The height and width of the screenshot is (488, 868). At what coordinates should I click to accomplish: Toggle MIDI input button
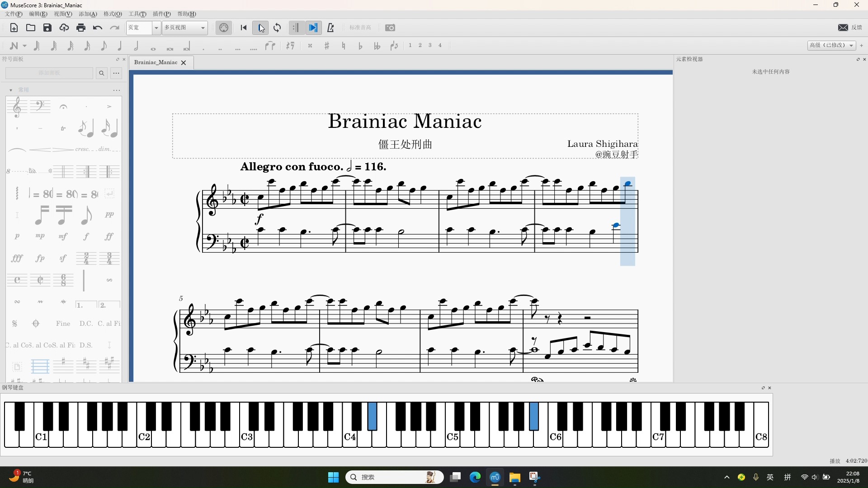coord(224,28)
